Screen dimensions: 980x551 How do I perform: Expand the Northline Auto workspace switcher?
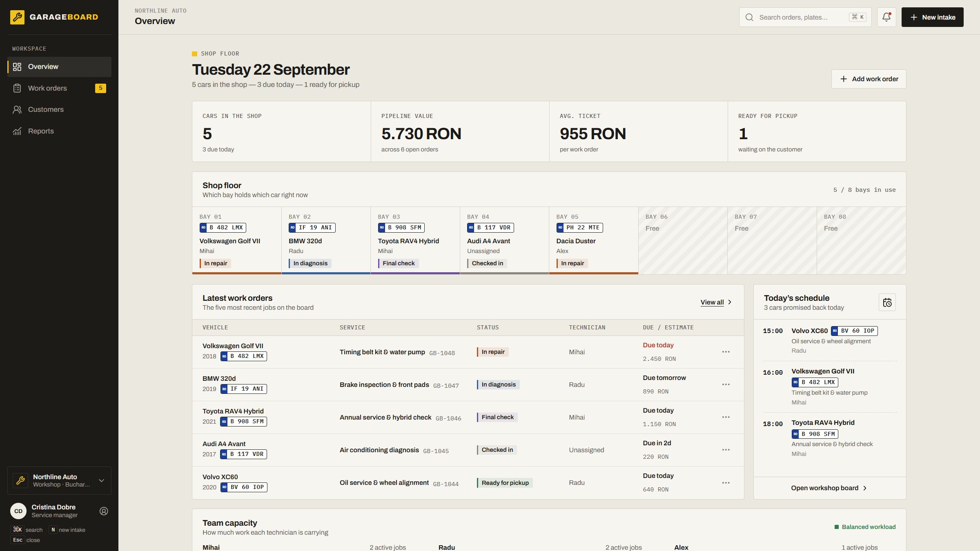coord(59,480)
